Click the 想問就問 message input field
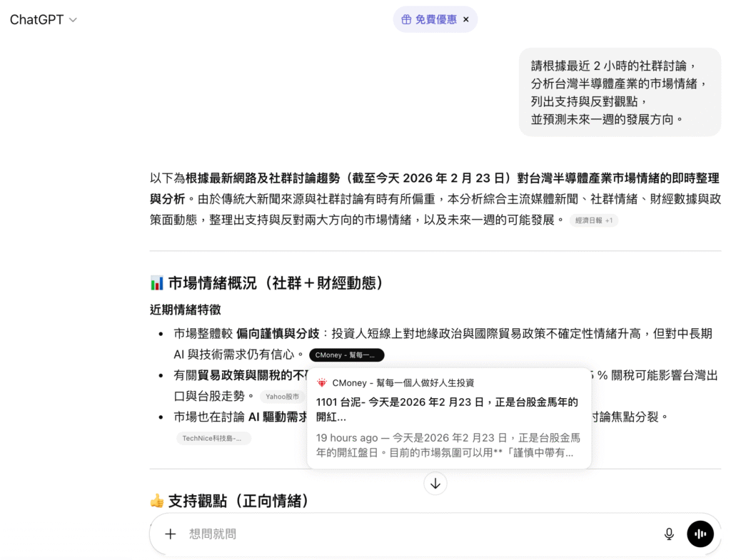This screenshot has width=731, height=560. [x=214, y=534]
